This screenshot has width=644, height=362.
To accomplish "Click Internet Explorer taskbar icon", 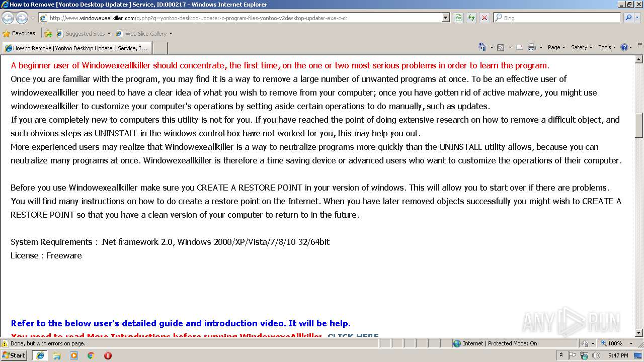I will (x=40, y=355).
